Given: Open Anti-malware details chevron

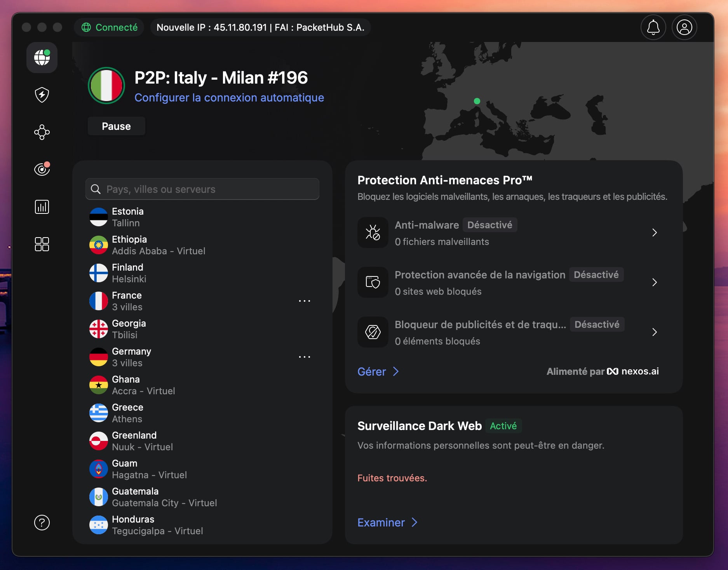Looking at the screenshot, I should pyautogui.click(x=655, y=233).
